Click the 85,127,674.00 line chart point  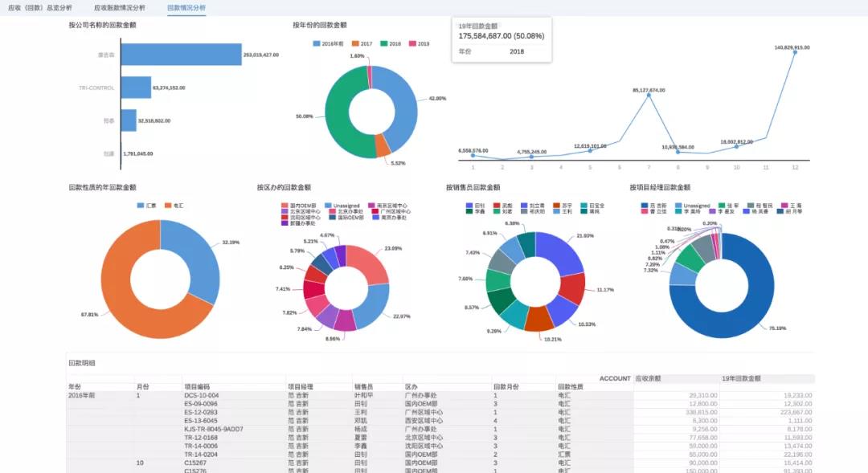(x=648, y=96)
